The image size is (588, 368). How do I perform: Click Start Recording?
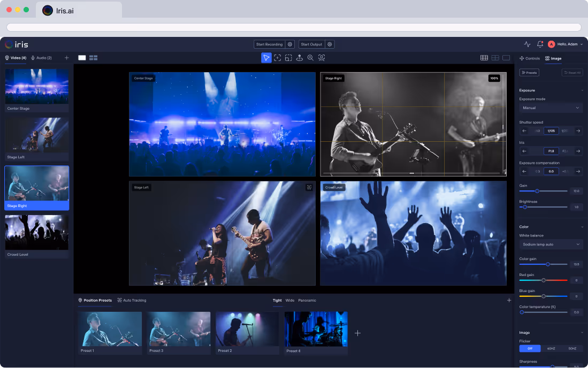[269, 44]
